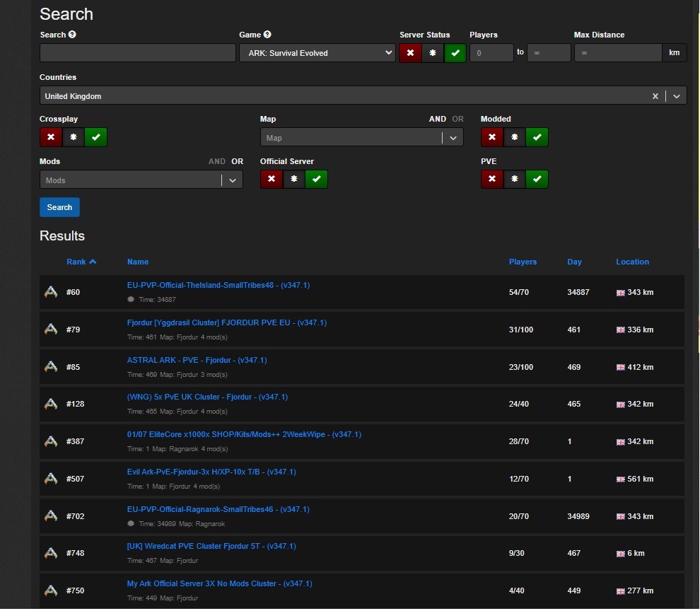Screen dimensions: 700x611
Task: Sort results by Location column
Action: click(633, 262)
